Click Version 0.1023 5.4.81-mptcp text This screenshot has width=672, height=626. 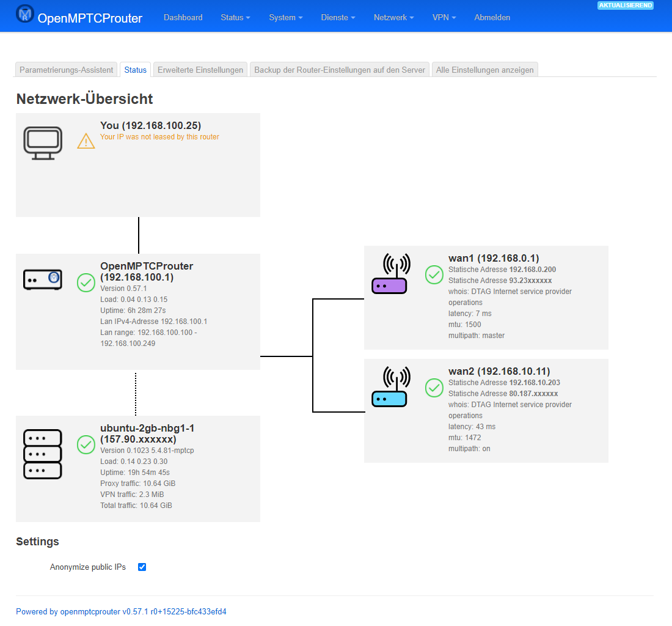(x=147, y=451)
